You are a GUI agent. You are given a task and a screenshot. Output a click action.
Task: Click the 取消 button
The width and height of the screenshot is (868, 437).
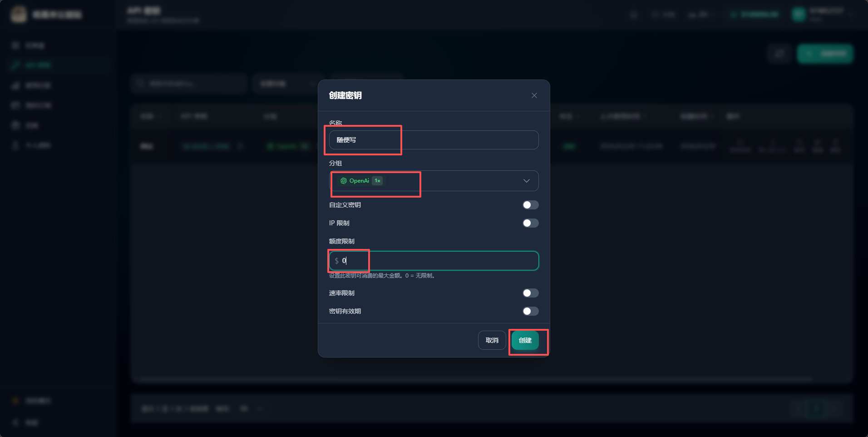(492, 340)
